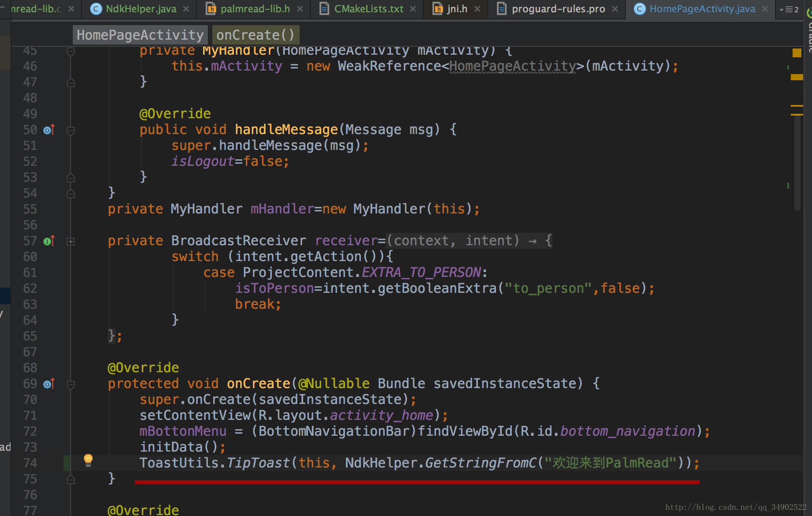Close the CMakeLists.txt tab
The image size is (812, 516).
tap(413, 9)
